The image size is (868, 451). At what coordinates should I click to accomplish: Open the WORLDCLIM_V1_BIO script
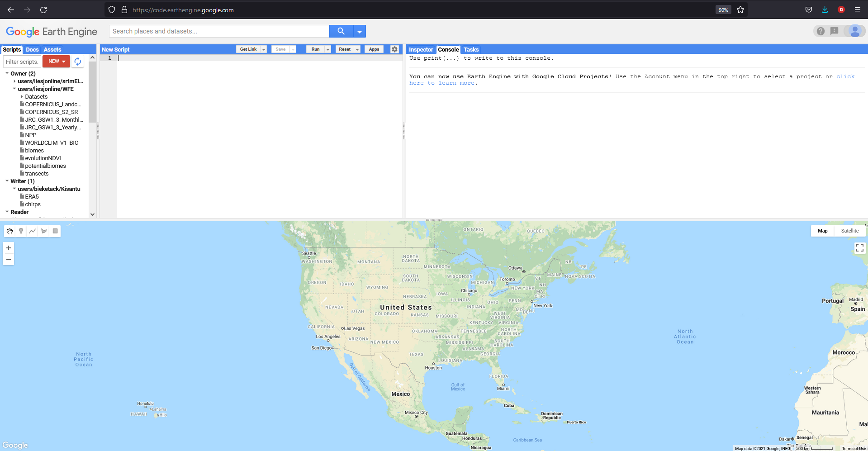[52, 143]
